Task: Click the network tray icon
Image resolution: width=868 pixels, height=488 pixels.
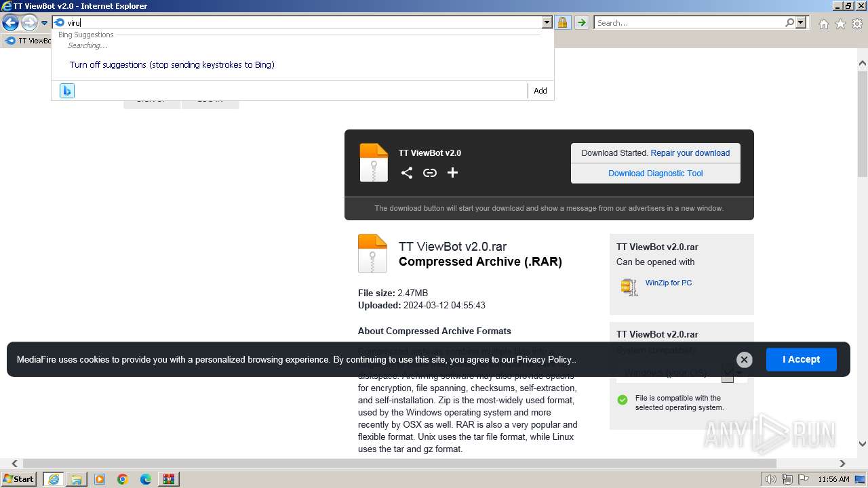Action: 787,479
